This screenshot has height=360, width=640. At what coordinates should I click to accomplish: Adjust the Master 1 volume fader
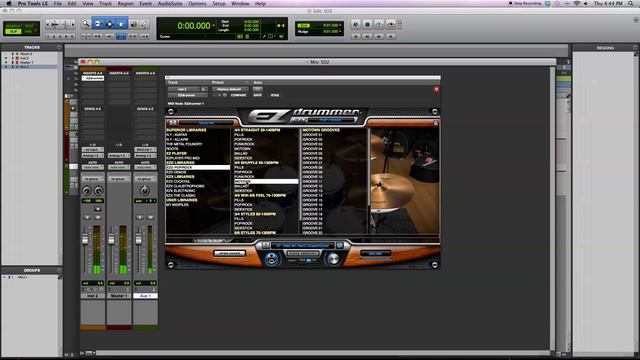(111, 240)
